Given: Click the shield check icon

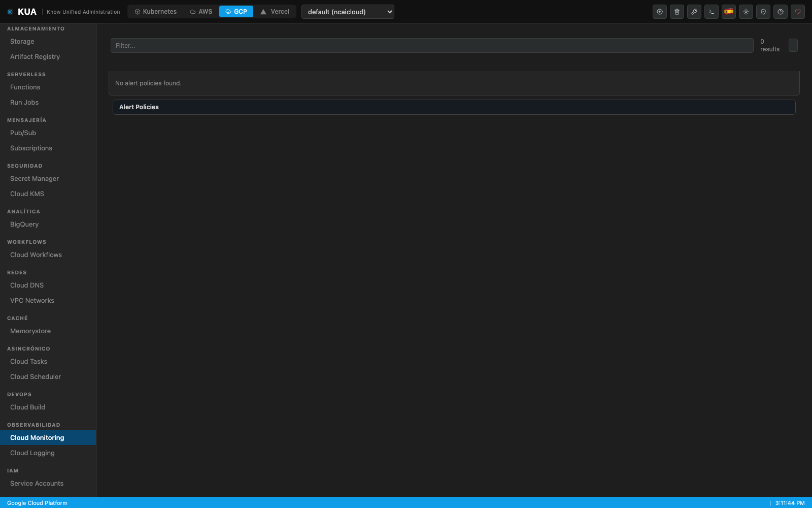Looking at the screenshot, I should pyautogui.click(x=763, y=12).
